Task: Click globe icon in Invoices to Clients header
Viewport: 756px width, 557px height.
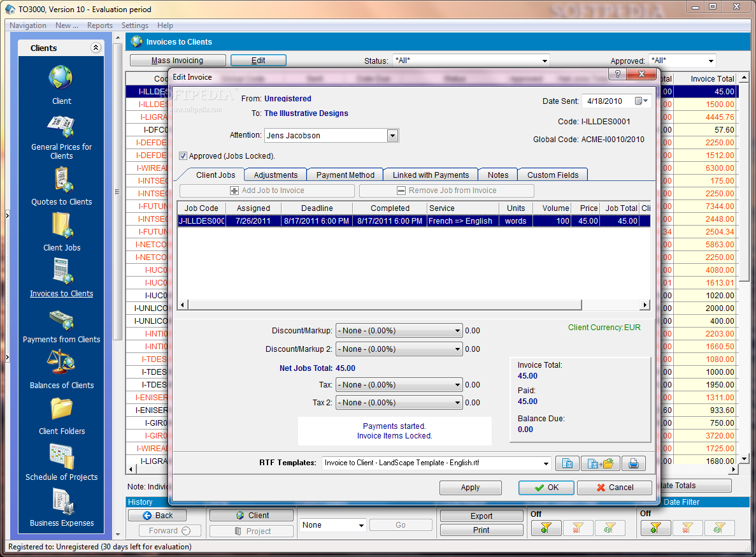Action: [137, 41]
